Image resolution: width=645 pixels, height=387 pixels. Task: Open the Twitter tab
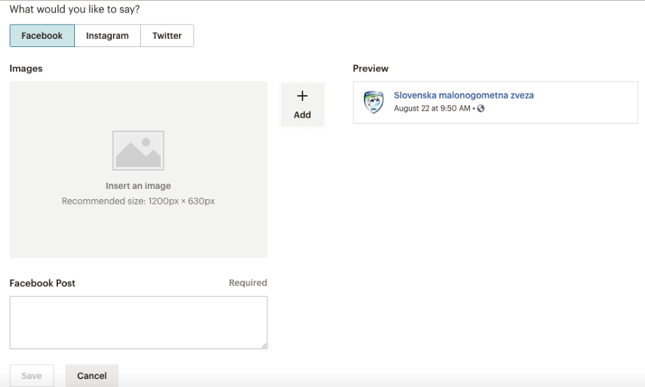(167, 35)
